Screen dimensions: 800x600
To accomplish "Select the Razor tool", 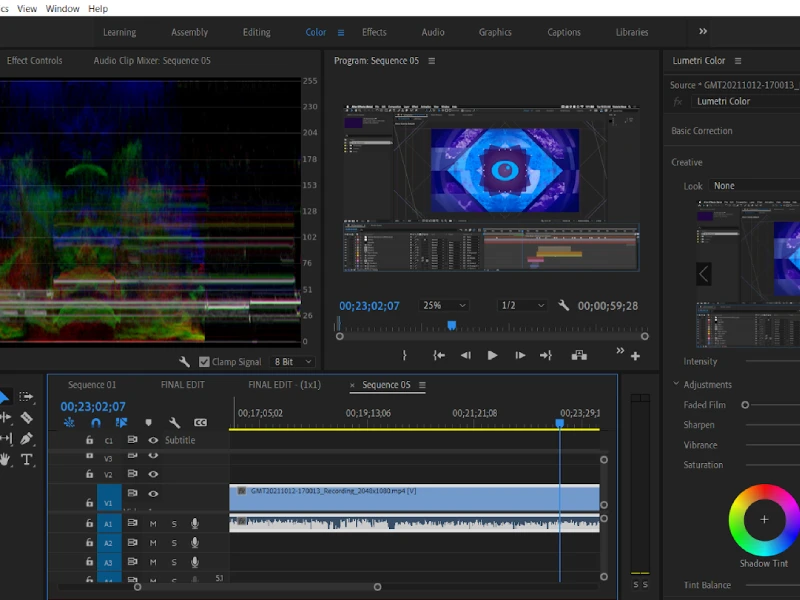I will (x=27, y=418).
